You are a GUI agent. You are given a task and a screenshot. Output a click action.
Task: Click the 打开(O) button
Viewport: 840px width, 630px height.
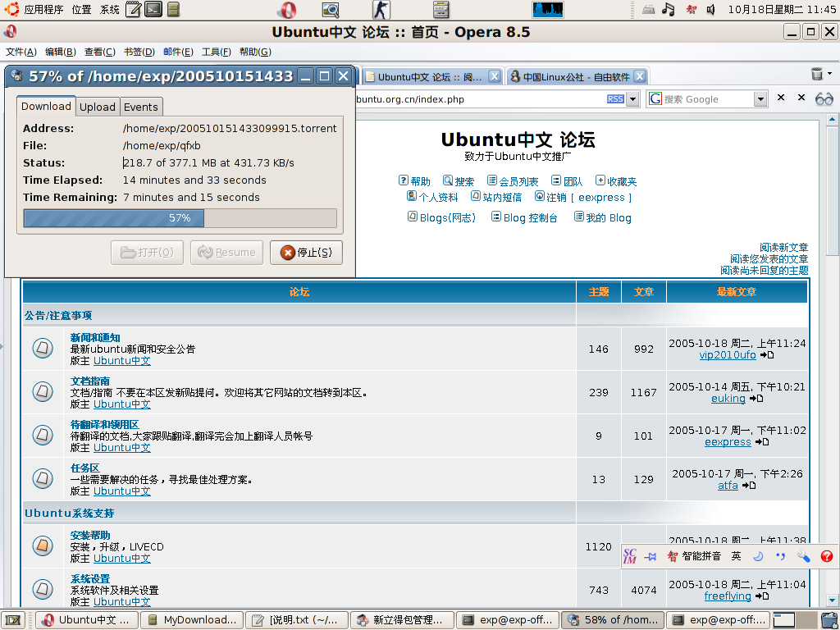tap(148, 253)
